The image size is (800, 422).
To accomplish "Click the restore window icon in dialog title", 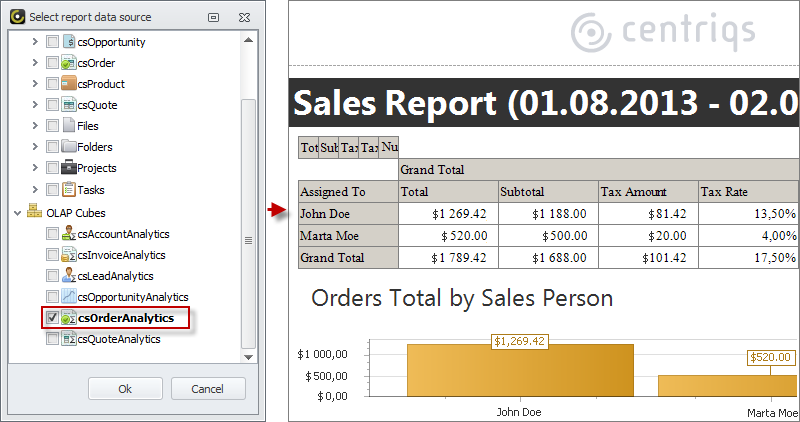I will [x=214, y=17].
